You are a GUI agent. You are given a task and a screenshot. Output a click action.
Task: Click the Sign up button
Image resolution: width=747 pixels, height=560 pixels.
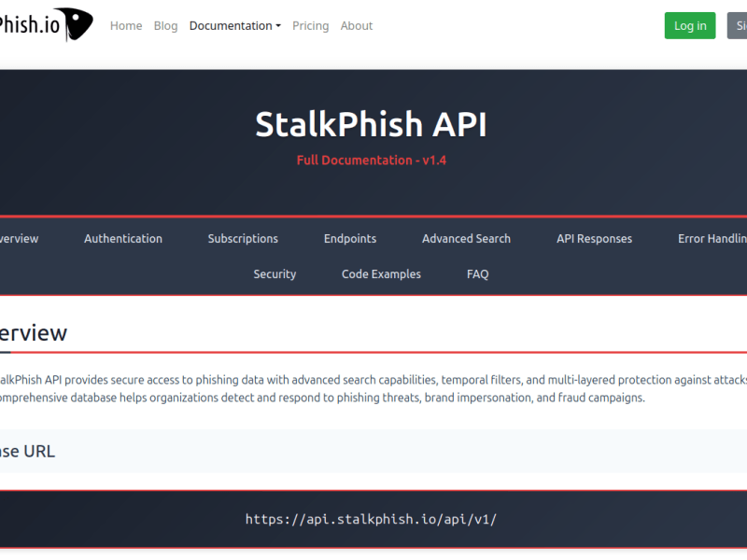739,25
